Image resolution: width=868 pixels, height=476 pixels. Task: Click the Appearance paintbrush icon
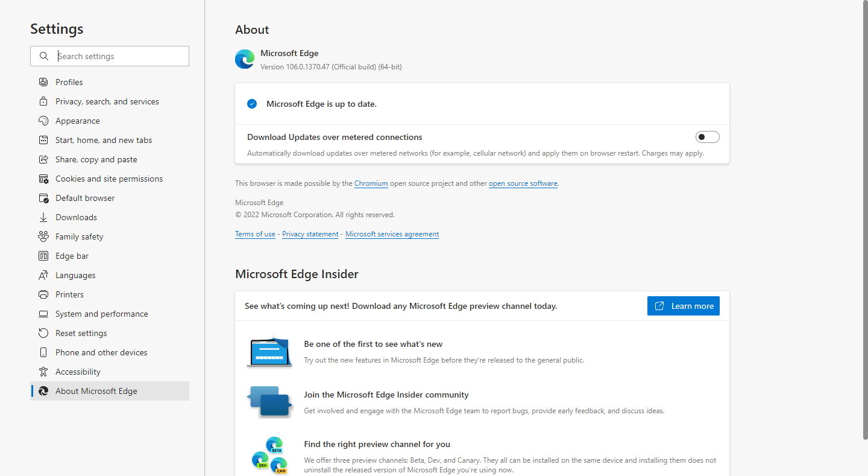[43, 120]
